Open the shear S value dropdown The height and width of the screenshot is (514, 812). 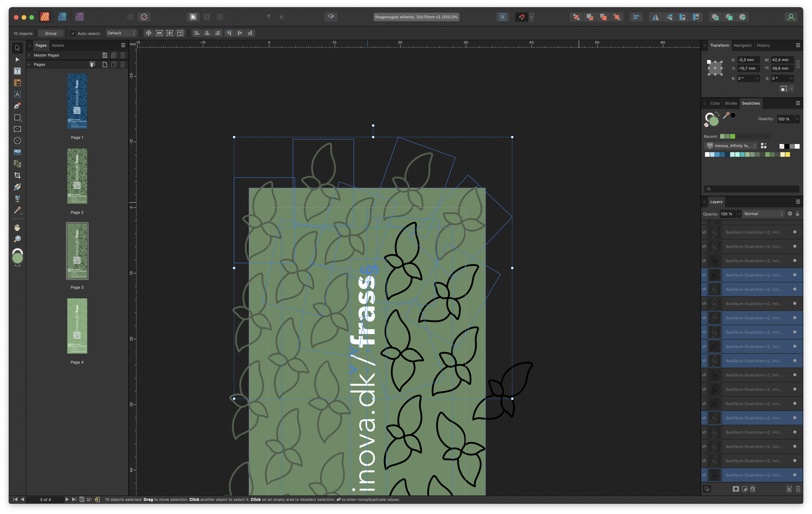click(x=792, y=79)
